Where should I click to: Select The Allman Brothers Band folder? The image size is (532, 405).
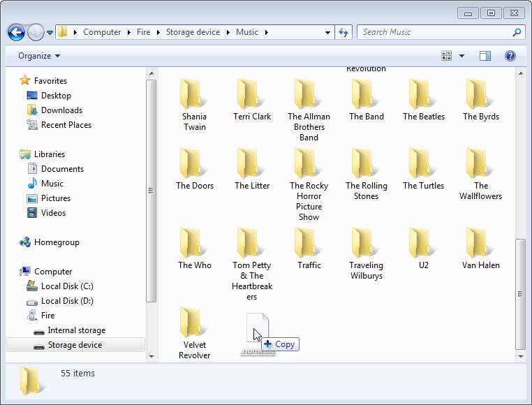click(309, 110)
